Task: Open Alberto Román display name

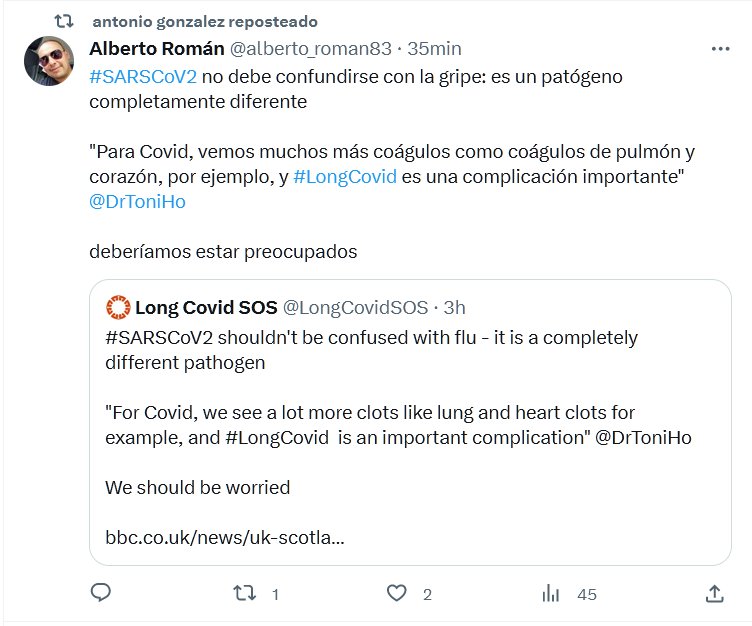Action: tap(156, 48)
